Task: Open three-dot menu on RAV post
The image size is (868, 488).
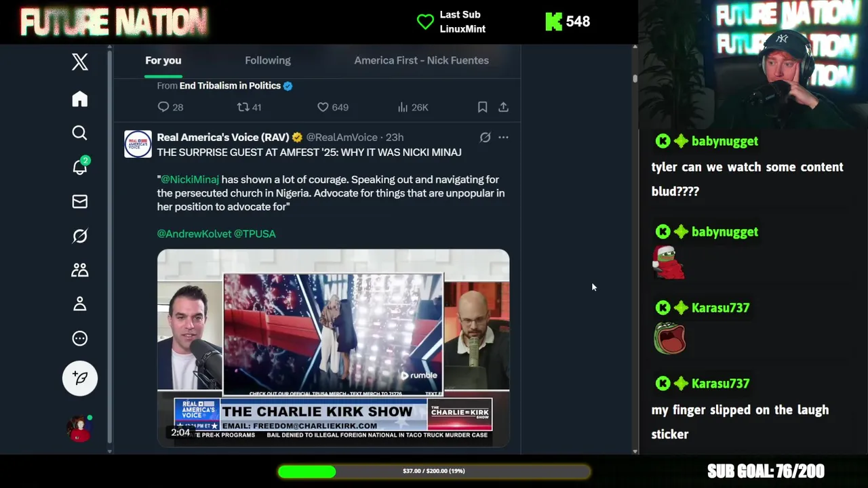Action: (503, 137)
